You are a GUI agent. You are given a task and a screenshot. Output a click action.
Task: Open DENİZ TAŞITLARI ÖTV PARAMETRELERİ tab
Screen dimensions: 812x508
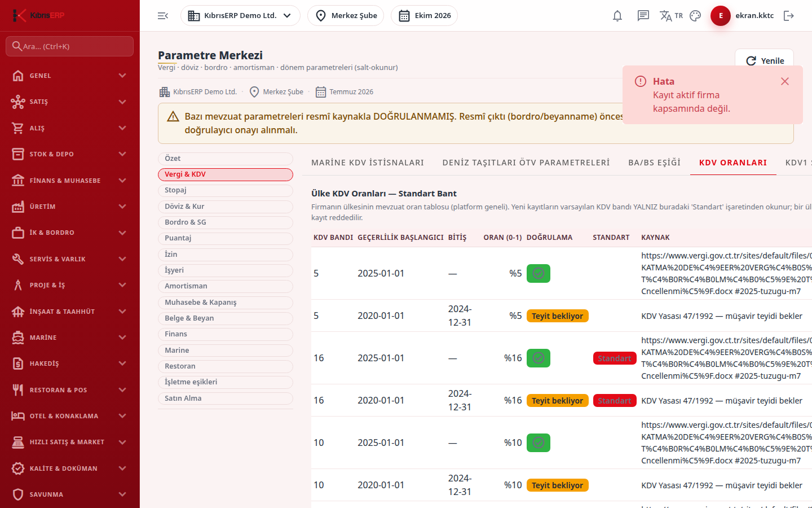click(x=526, y=163)
